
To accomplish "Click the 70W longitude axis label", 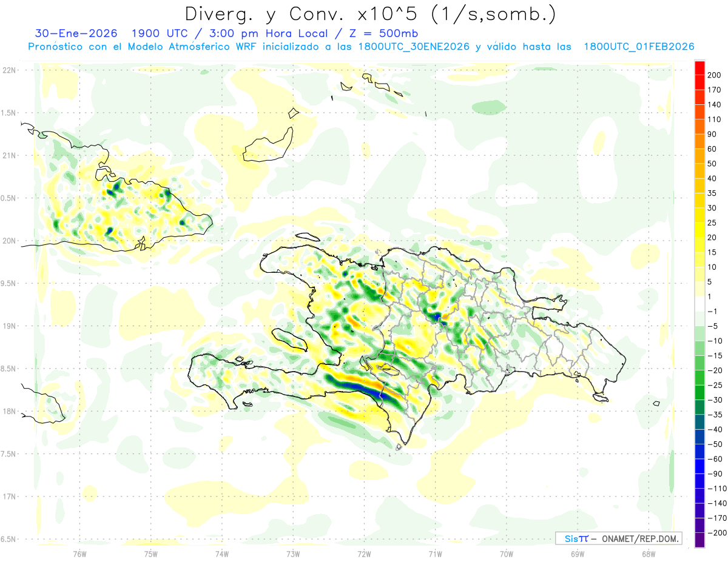I will pyautogui.click(x=506, y=554).
